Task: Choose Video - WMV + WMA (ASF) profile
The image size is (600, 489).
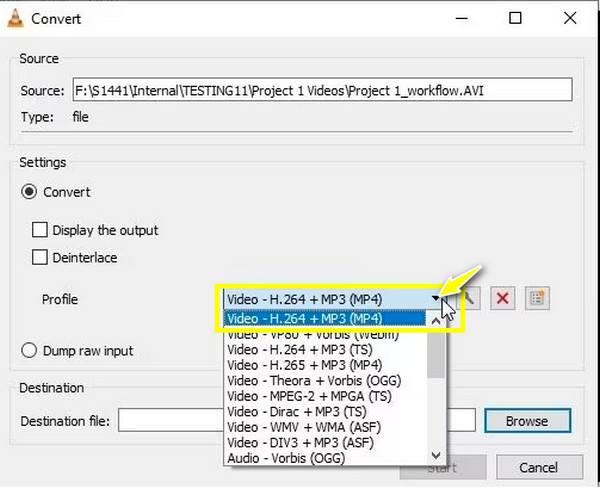Action: (x=324, y=427)
